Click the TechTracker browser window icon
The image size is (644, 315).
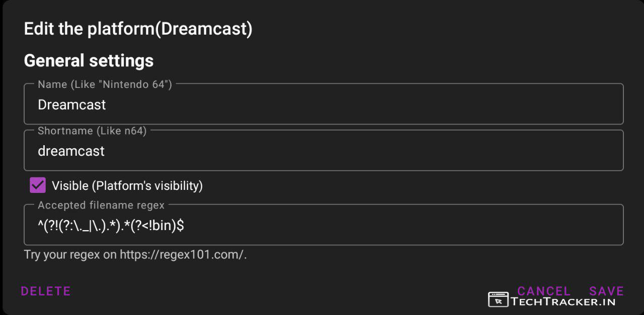pyautogui.click(x=498, y=300)
